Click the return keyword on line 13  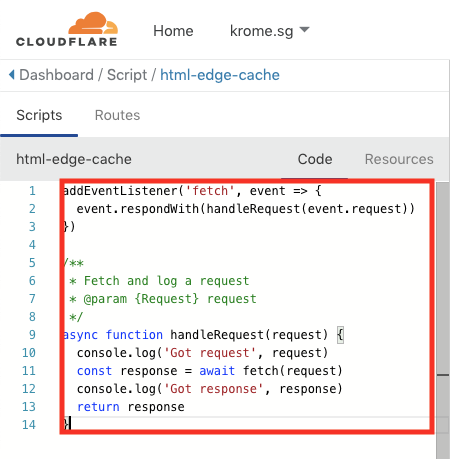click(98, 407)
